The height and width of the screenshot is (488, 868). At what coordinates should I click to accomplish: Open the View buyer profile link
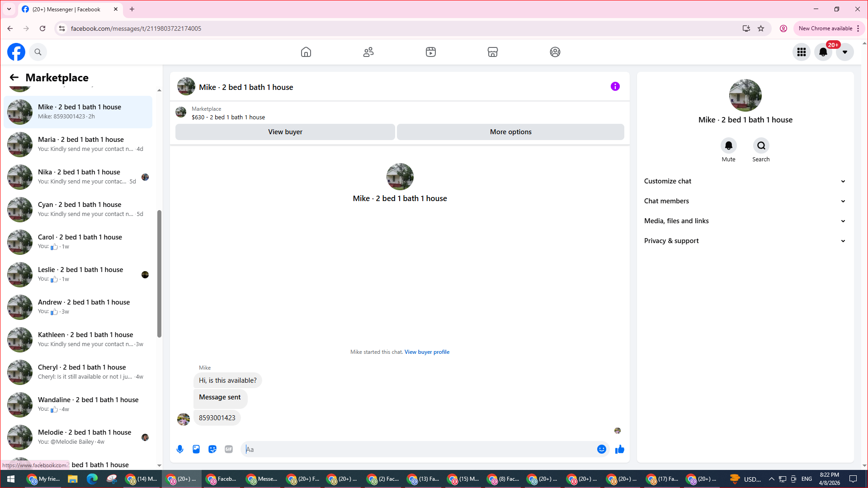pos(427,352)
